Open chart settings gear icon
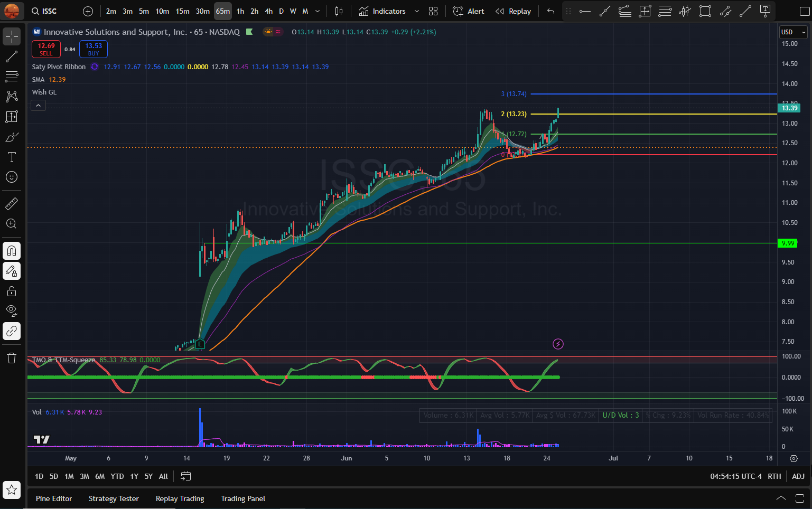The height and width of the screenshot is (509, 812). tap(794, 458)
